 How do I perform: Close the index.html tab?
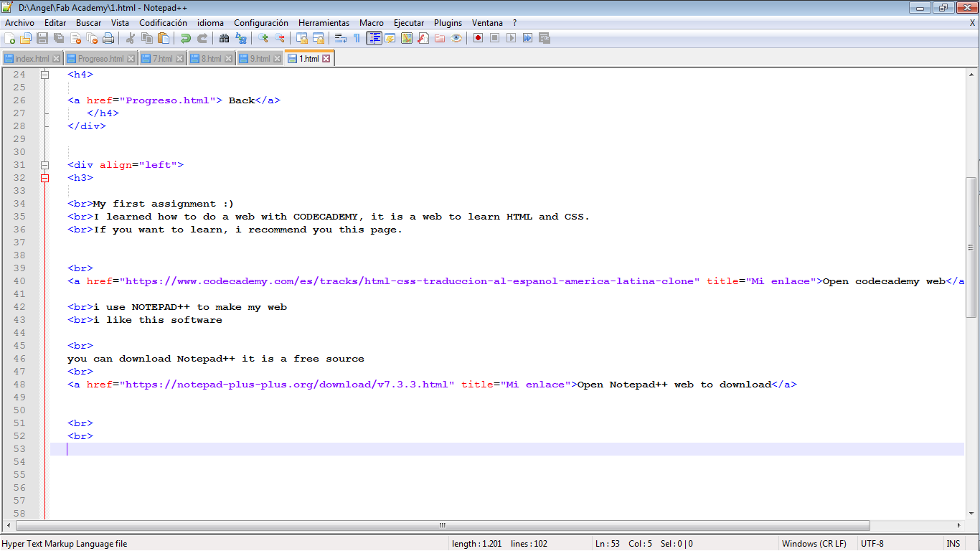click(56, 59)
